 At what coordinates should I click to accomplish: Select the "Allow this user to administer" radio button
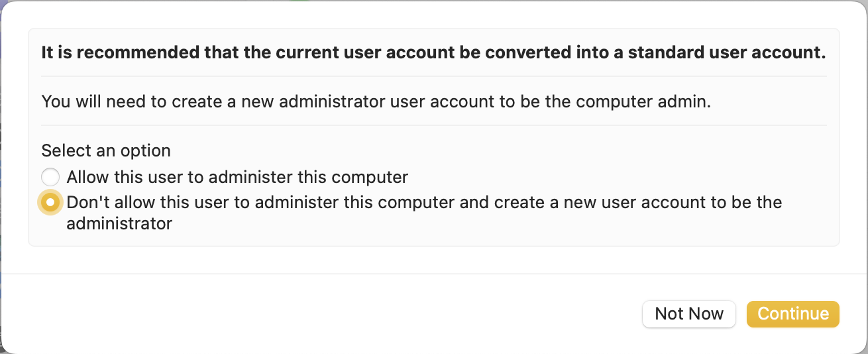coord(50,177)
